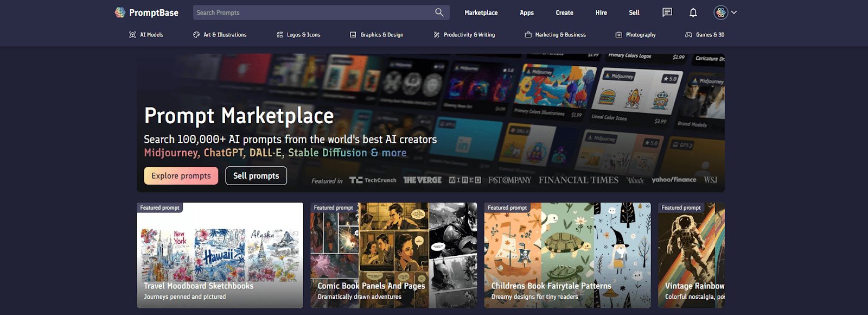Click the 'Midjourney, ChatGPT, DALL·E' subtitle text
Image resolution: width=868 pixels, height=315 pixels.
pos(275,153)
